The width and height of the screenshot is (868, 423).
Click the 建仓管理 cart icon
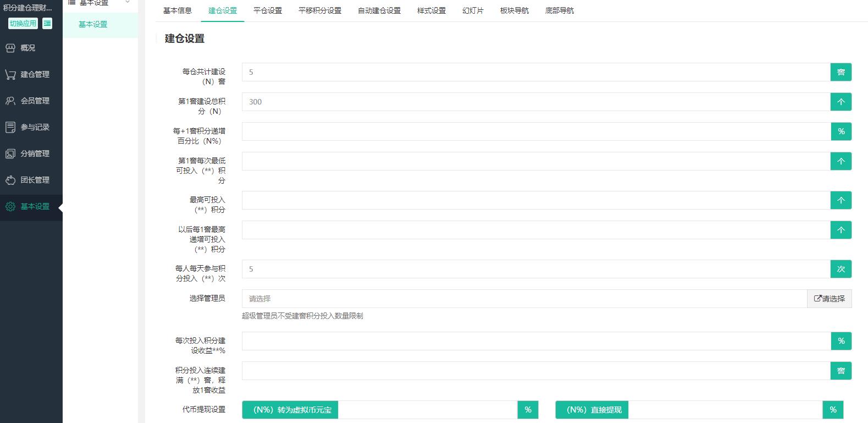click(x=10, y=74)
